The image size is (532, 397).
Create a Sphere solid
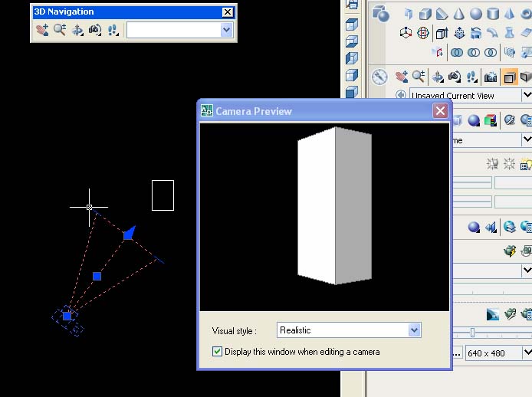[x=476, y=14]
